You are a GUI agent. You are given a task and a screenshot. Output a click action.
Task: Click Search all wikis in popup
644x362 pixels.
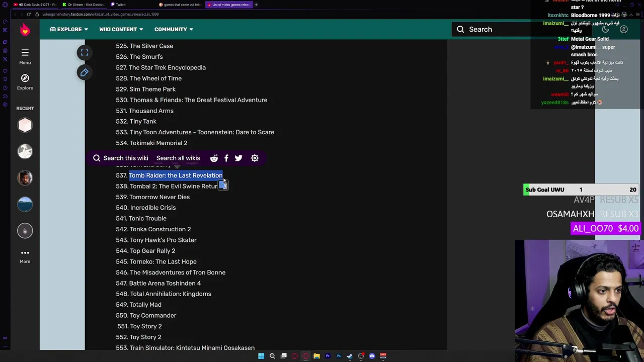(x=178, y=158)
